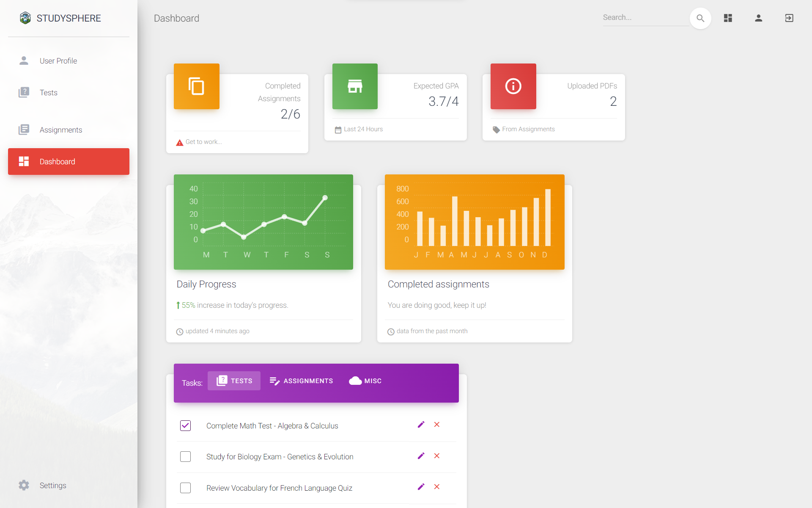Edit the Review Vocabulary French Quiz task
The width and height of the screenshot is (812, 508).
tap(421, 487)
